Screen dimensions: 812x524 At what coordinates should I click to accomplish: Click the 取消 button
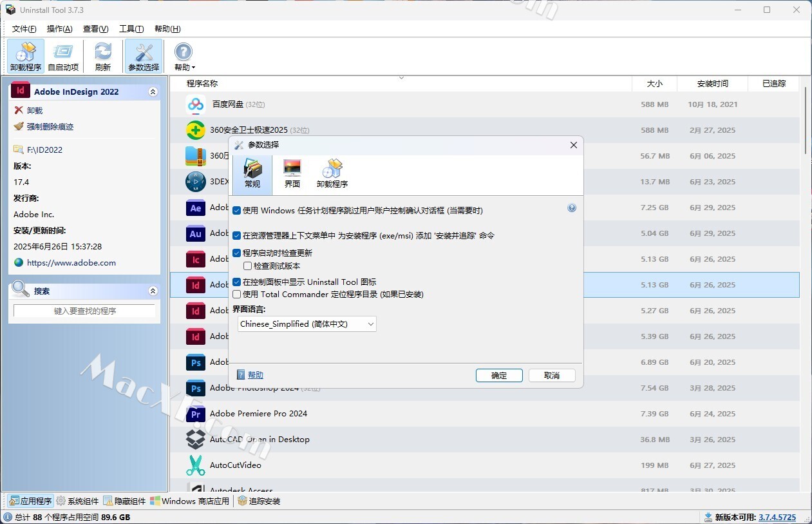[552, 375]
